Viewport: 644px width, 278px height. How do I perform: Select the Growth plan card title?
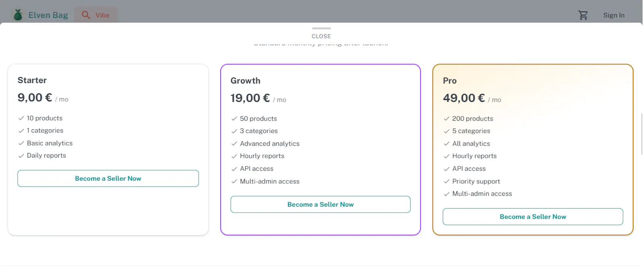[x=246, y=81]
